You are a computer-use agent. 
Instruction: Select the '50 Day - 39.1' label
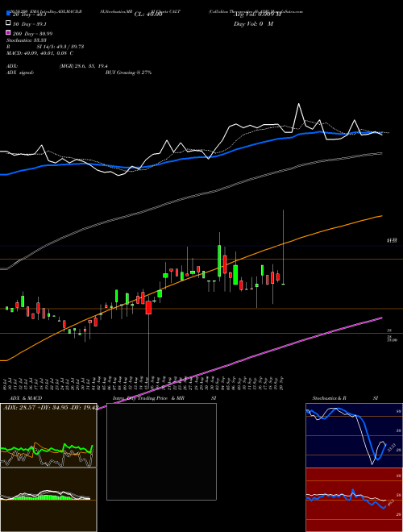[30, 24]
